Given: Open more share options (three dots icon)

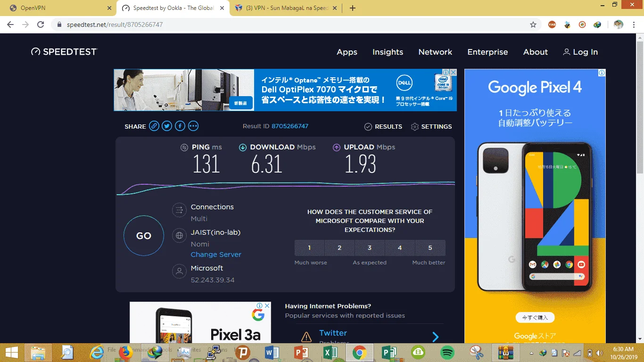Looking at the screenshot, I should point(193,126).
